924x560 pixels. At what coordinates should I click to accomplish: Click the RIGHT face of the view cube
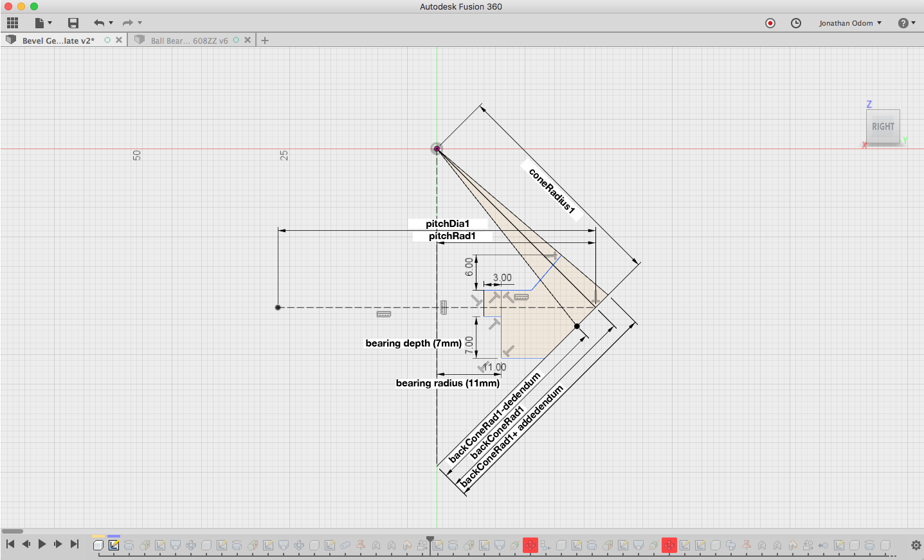(882, 127)
